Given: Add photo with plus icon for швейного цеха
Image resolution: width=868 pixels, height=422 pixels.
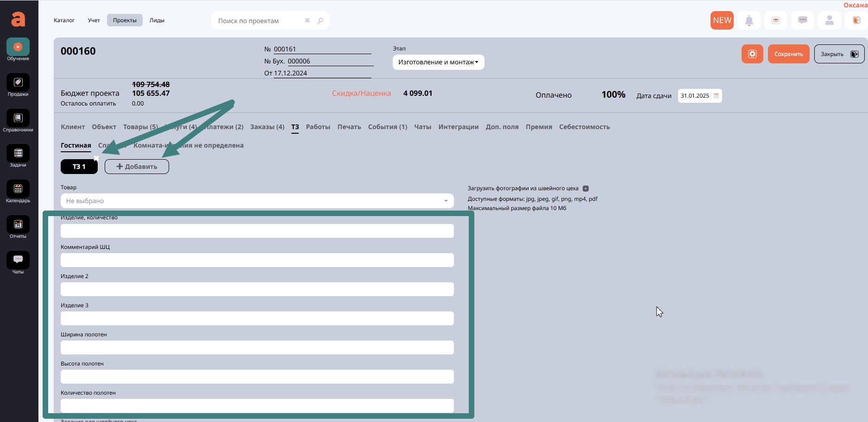Looking at the screenshot, I should pyautogui.click(x=585, y=188).
